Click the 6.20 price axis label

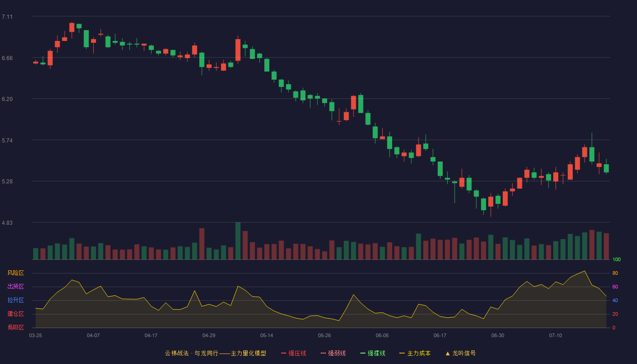coord(7,99)
